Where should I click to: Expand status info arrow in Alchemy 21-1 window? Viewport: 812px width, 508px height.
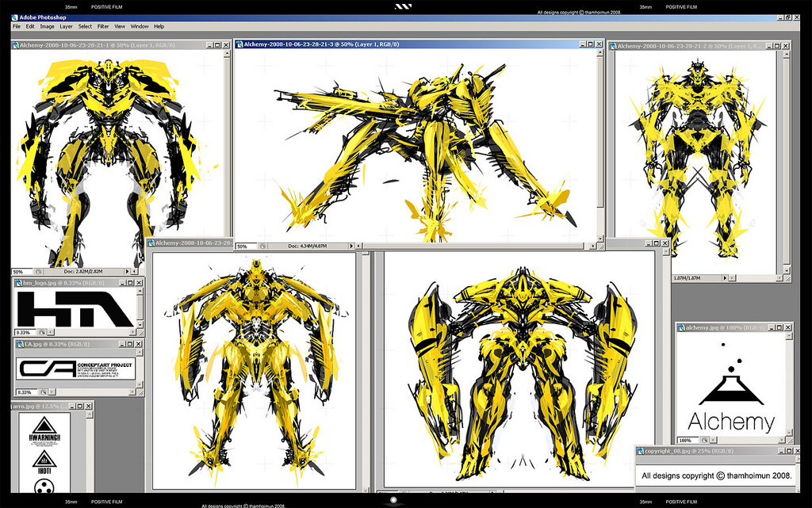point(127,272)
